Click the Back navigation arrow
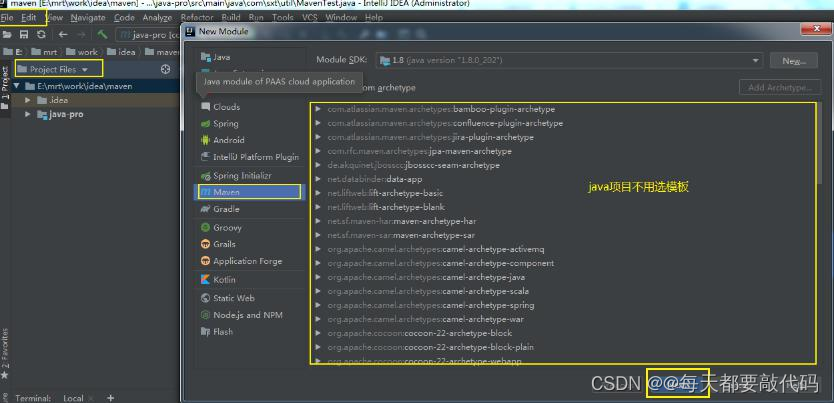The height and width of the screenshot is (403, 834). pos(63,35)
